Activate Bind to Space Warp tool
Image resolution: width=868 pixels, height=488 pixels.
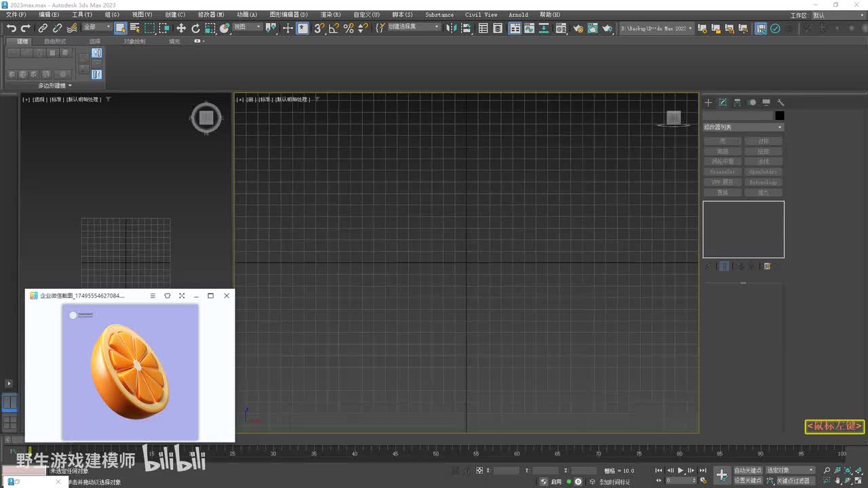[x=72, y=28]
